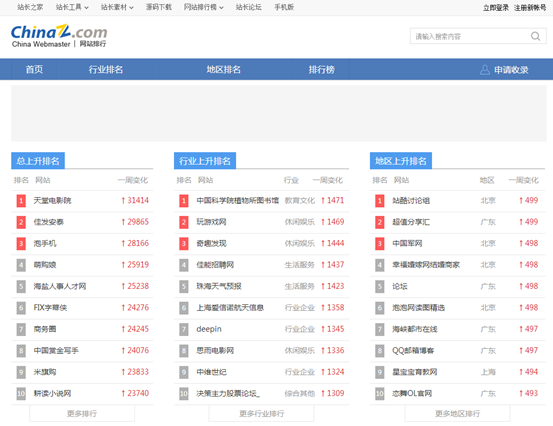Click the 更多排行 button
Screen dimensions: 553x426
[x=82, y=413]
